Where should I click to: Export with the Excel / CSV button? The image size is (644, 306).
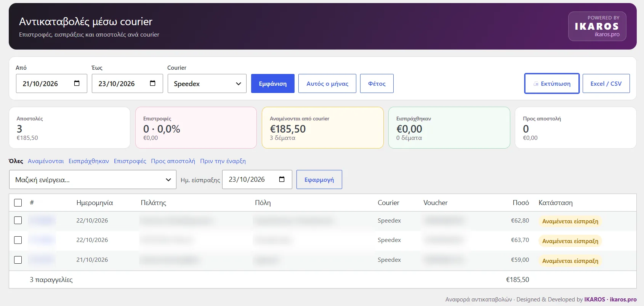[x=606, y=83]
